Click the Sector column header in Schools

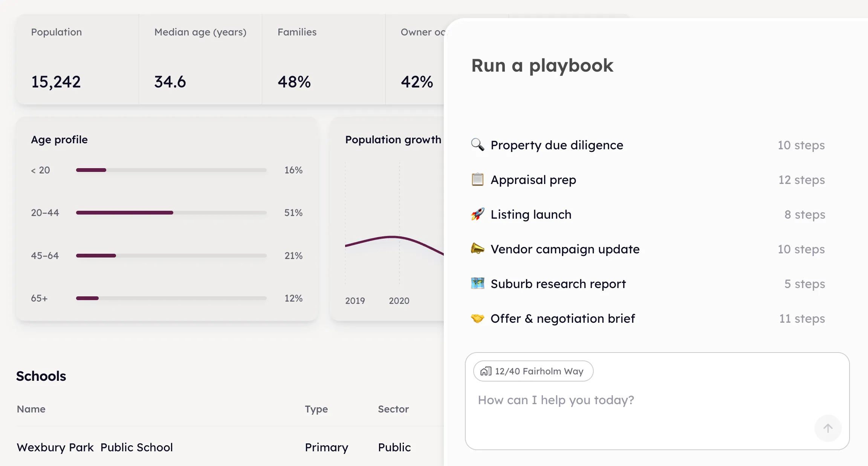coord(393,409)
